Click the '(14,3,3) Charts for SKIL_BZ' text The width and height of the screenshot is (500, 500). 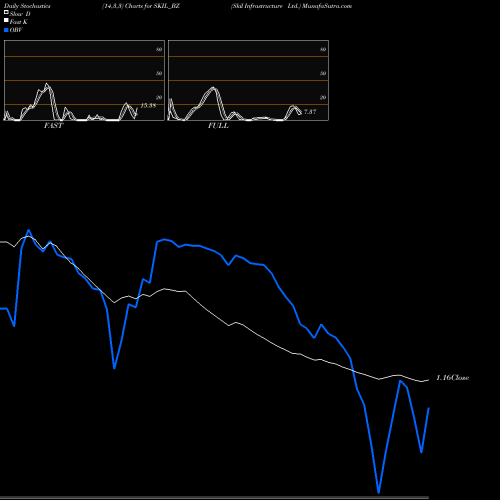coord(141,6)
